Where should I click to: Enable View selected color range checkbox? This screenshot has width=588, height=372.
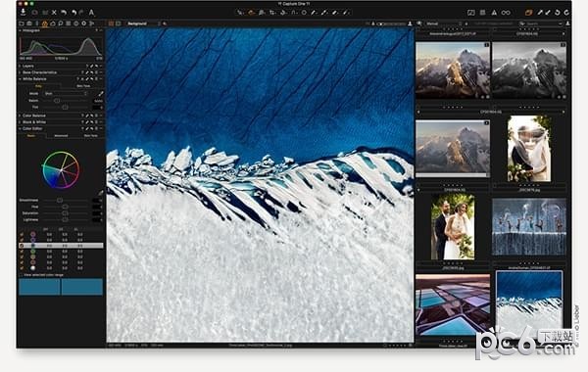21,275
